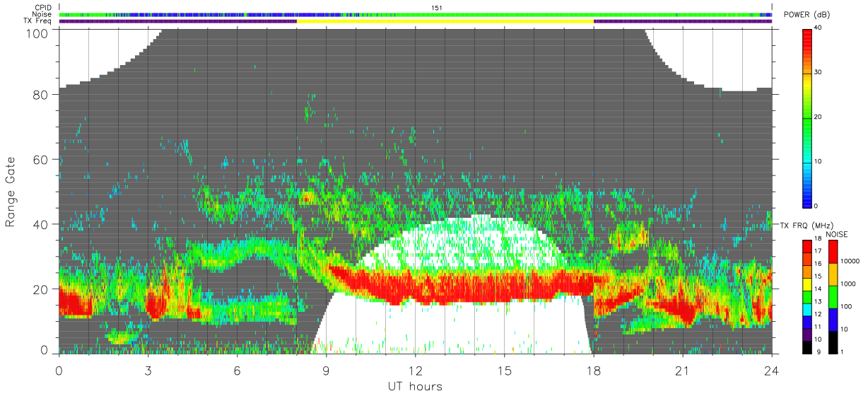Select the black 9-10 MHz TX FRQ swatch
The image size is (868, 401).
coord(807,347)
